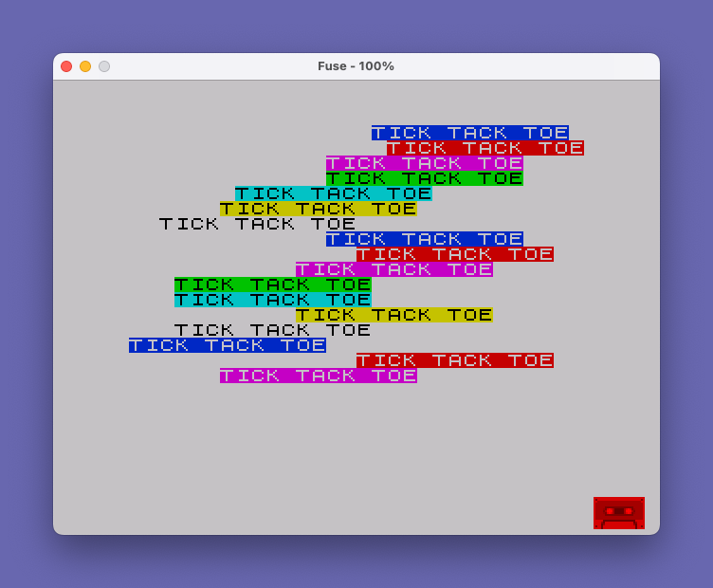Click the bottommost magenta TICK TACK TOE banner

319,376
